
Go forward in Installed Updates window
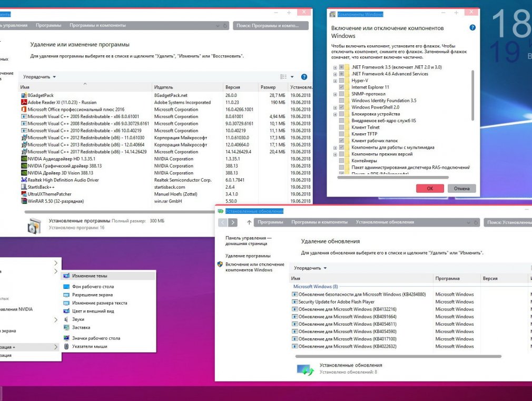[233, 222]
